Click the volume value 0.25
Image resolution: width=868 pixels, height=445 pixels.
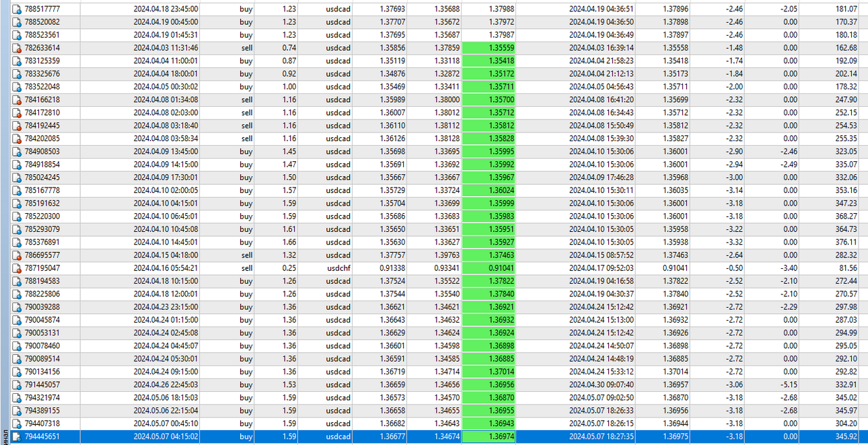(288, 268)
